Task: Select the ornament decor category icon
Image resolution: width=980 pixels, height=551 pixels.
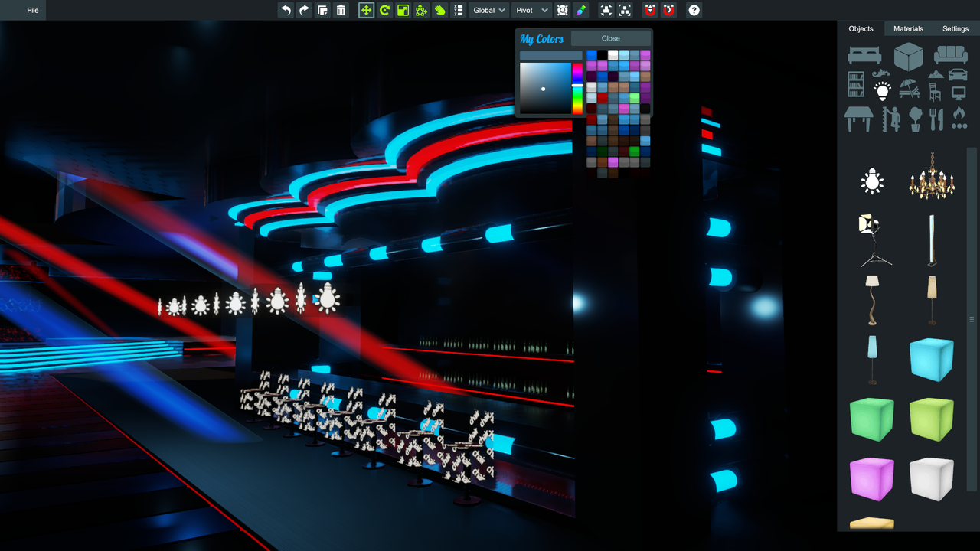Action: pos(881,73)
